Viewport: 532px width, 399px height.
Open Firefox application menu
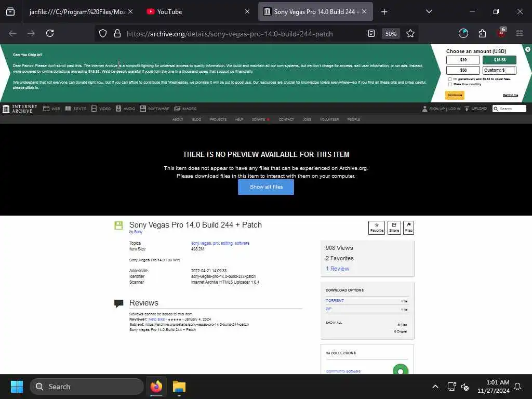tap(520, 33)
